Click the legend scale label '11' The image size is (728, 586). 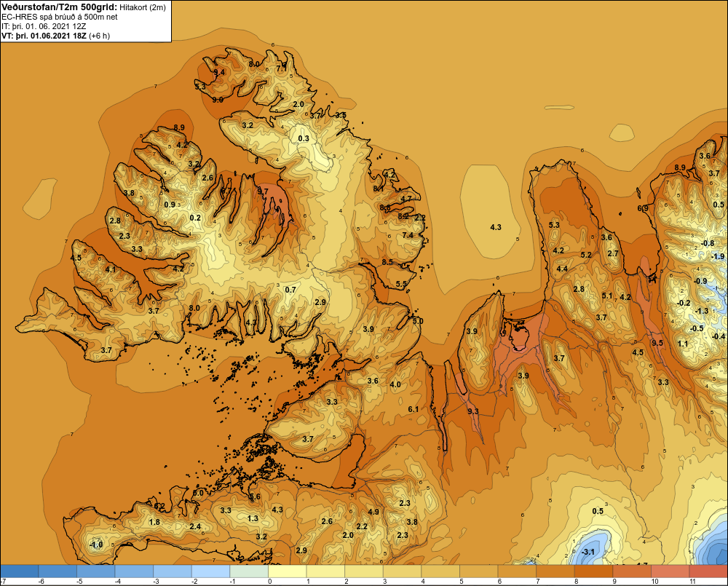click(x=692, y=582)
